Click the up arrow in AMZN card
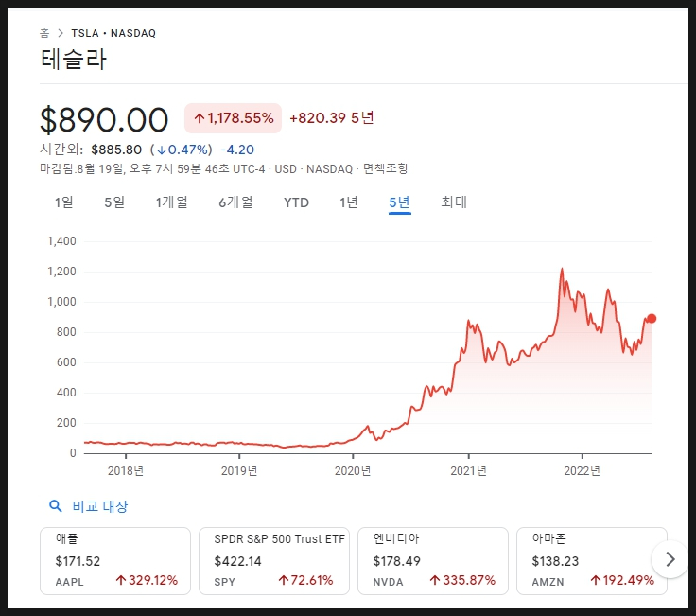Image resolution: width=696 pixels, height=616 pixels. pos(595,580)
